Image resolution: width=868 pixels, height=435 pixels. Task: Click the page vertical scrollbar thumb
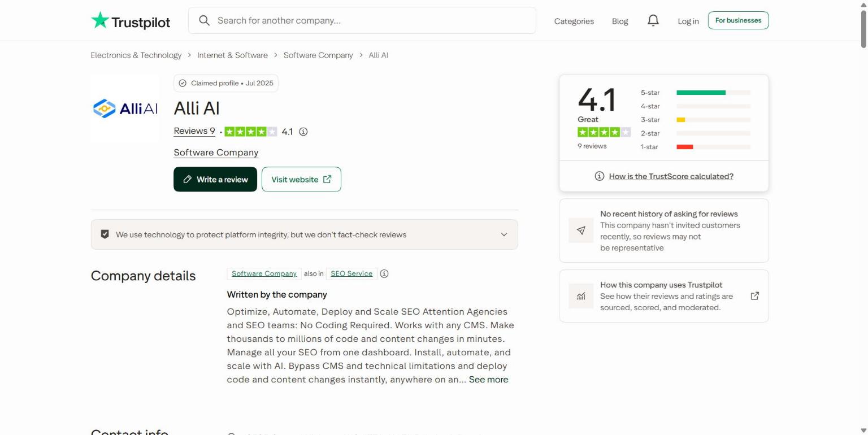click(x=863, y=28)
